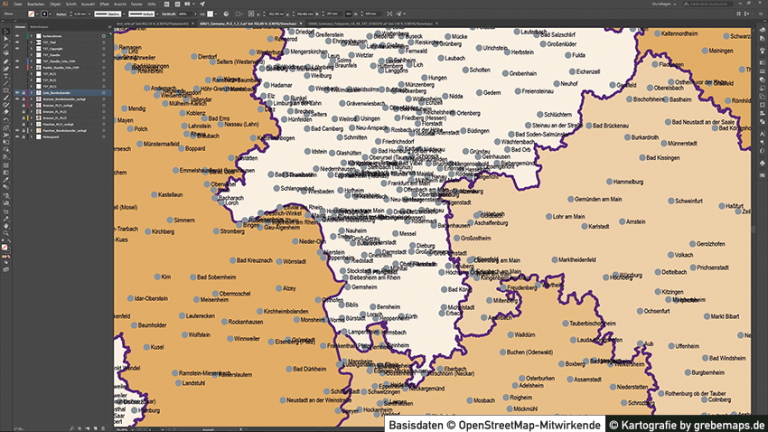The width and height of the screenshot is (768, 432).
Task: Hide the Linie_Bundesländer layer
Action: [17, 92]
